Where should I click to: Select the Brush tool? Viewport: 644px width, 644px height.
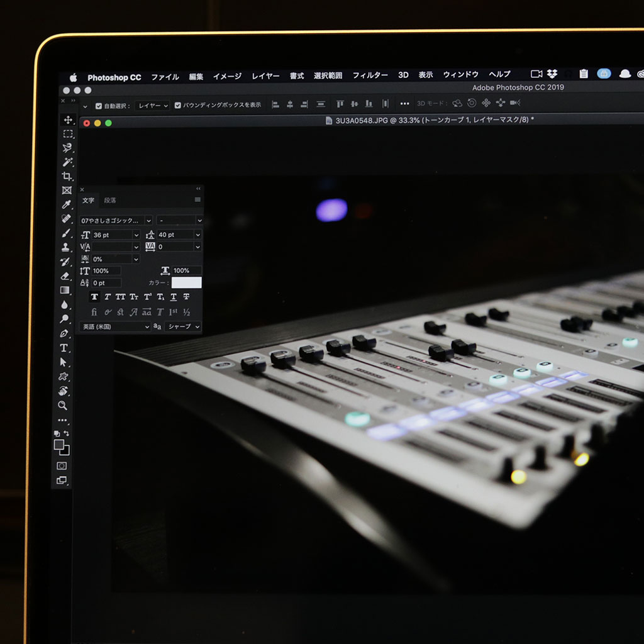coord(65,233)
